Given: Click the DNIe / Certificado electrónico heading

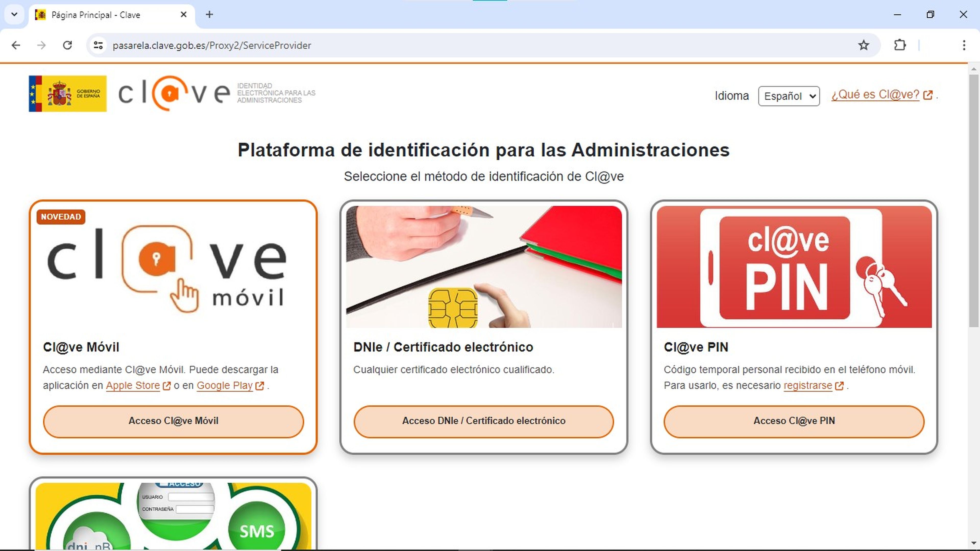Looking at the screenshot, I should [443, 347].
